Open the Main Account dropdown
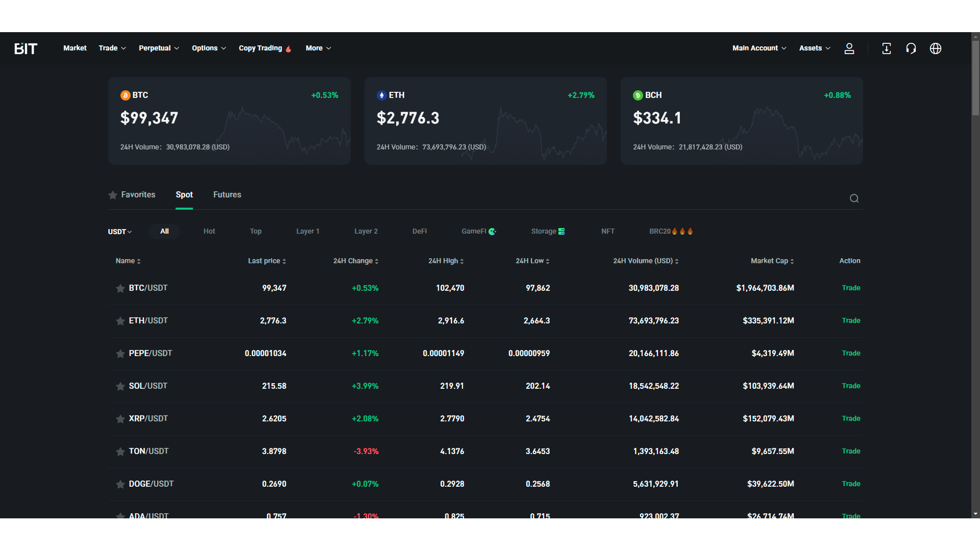The image size is (980, 551). (759, 48)
